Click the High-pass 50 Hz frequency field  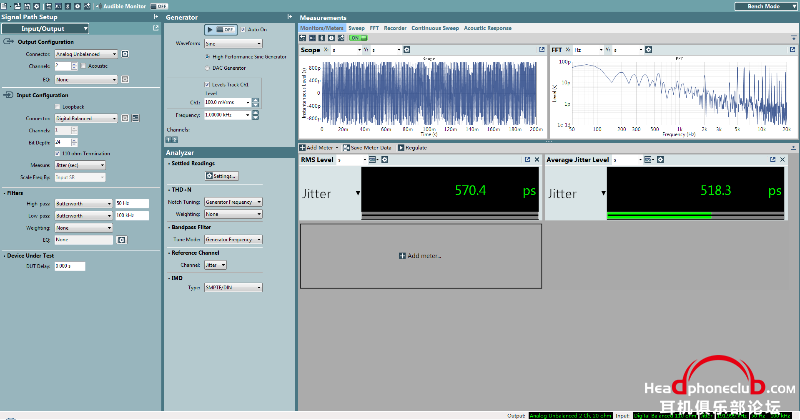pos(132,204)
